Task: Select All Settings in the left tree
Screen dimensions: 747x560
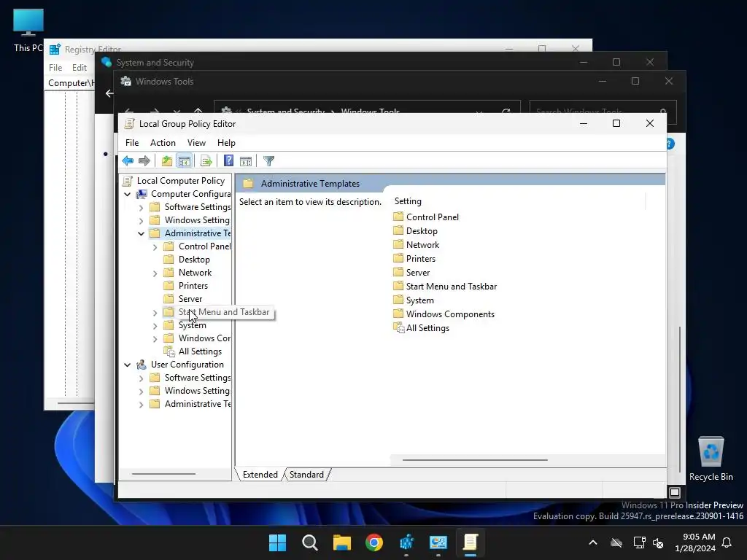Action: [200, 351]
